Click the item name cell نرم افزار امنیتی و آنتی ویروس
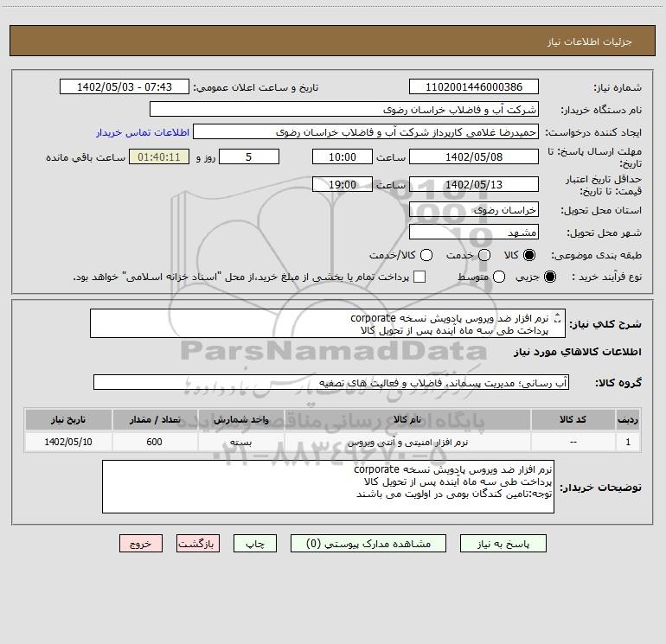The height and width of the screenshot is (644, 666). pos(407,443)
